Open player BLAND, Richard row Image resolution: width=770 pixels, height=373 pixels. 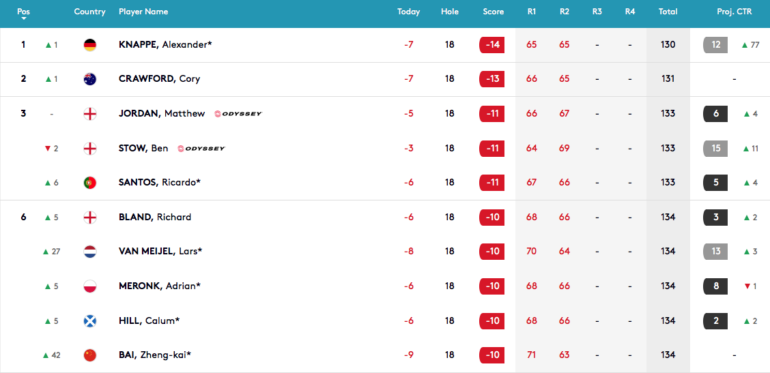coord(385,217)
